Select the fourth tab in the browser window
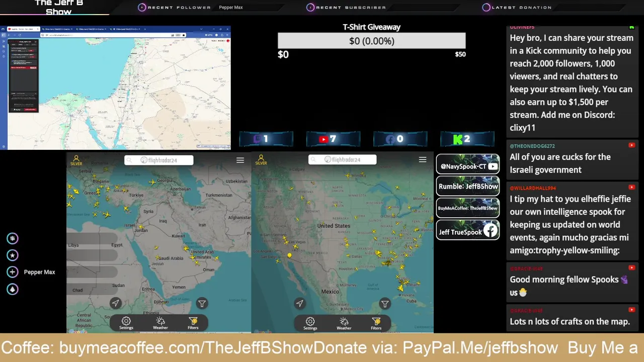This screenshot has width=644, height=362. [x=125, y=29]
